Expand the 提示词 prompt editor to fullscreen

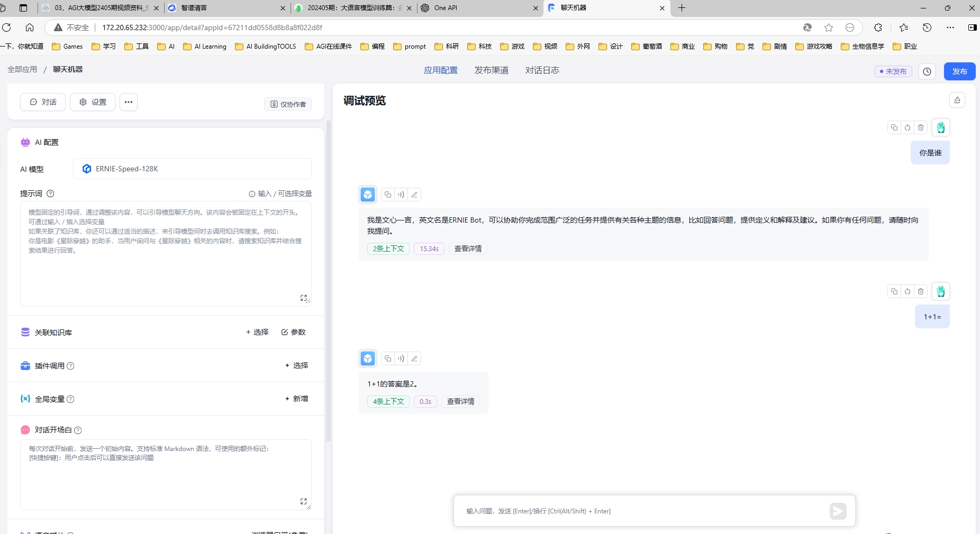pos(304,298)
